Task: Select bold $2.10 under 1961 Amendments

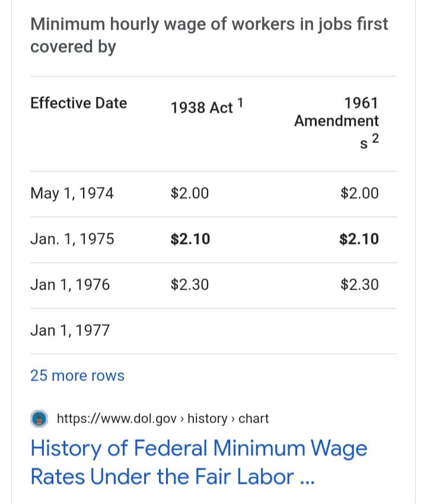Action: click(359, 239)
